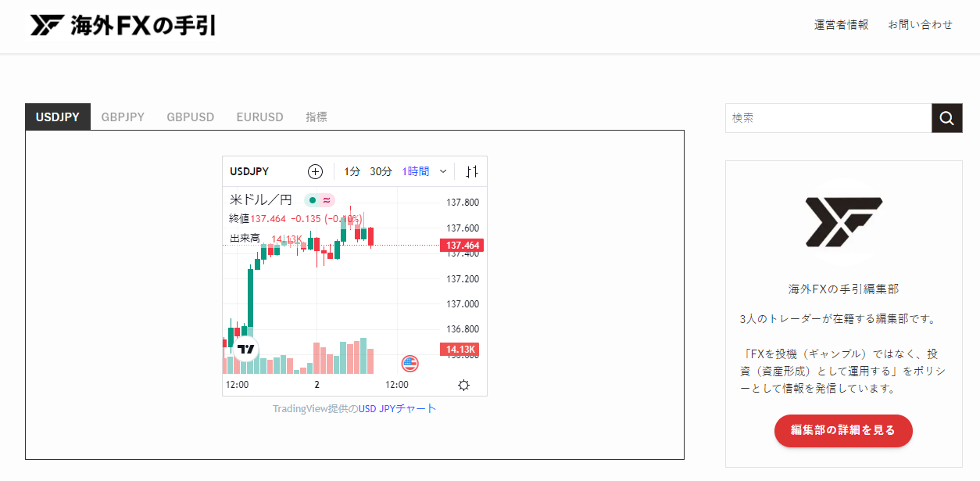Select the 1分 timeframe

click(352, 171)
